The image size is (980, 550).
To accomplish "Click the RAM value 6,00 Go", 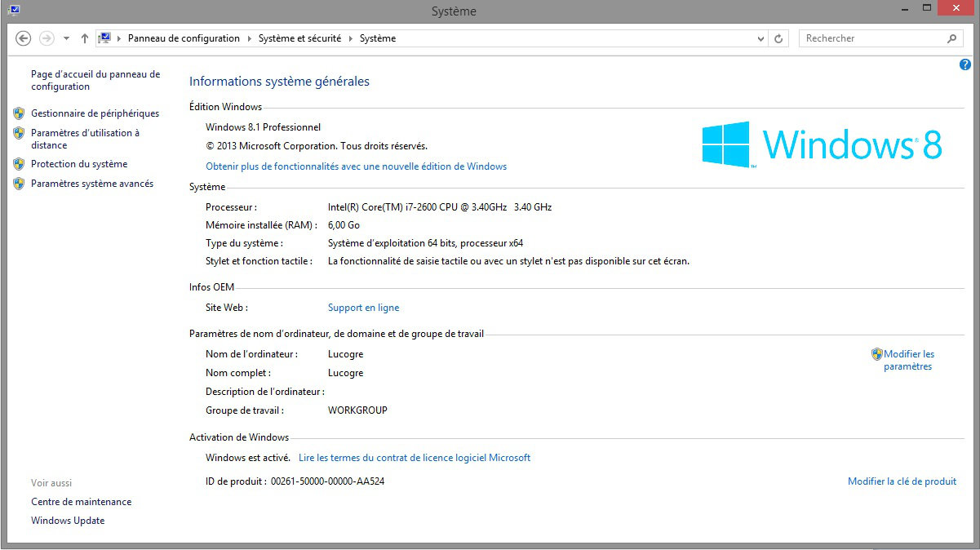I will click(x=344, y=225).
